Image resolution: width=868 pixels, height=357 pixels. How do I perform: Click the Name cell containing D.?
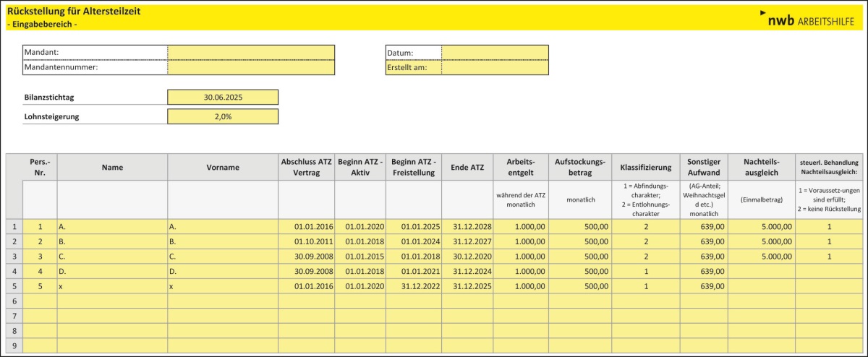point(112,271)
